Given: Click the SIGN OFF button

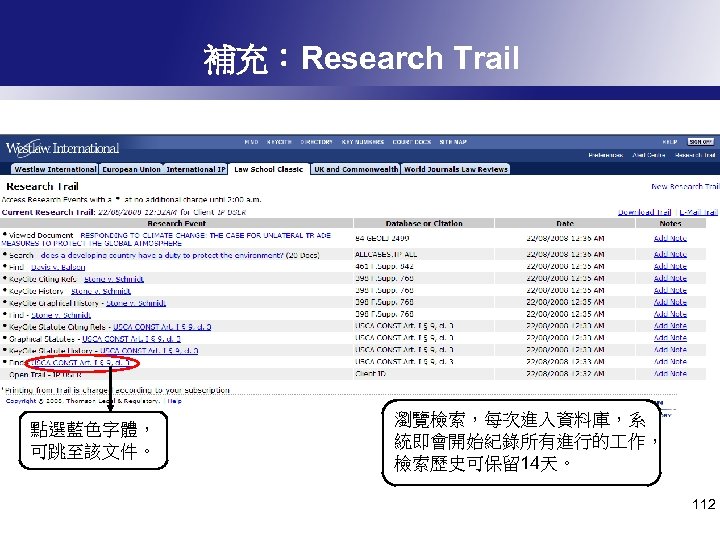Looking at the screenshot, I should pos(701,142).
